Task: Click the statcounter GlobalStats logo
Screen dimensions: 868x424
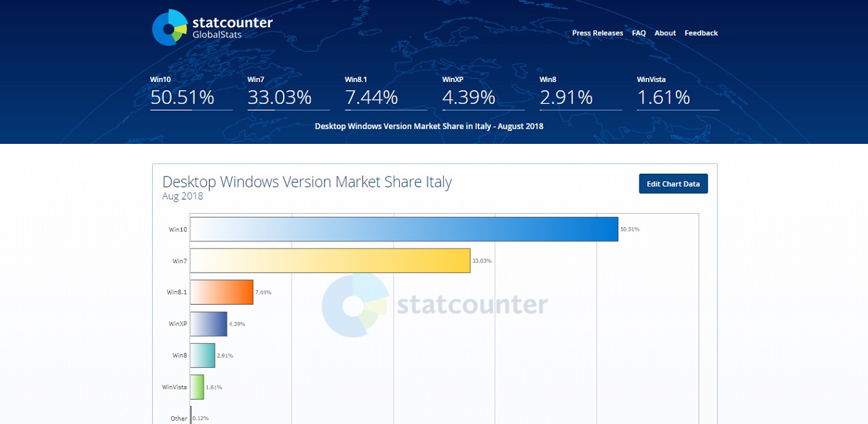Action: pyautogui.click(x=212, y=28)
